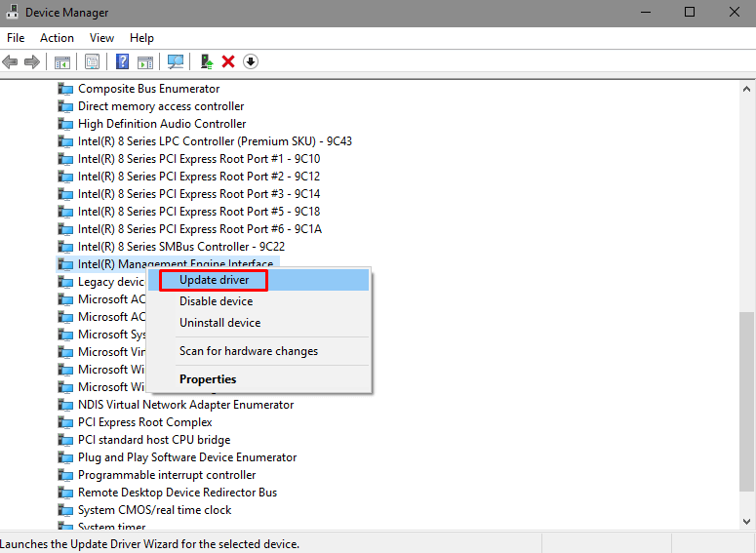Select Intel(R) 8 Series SMBus Controller - 9C22

pos(181,247)
